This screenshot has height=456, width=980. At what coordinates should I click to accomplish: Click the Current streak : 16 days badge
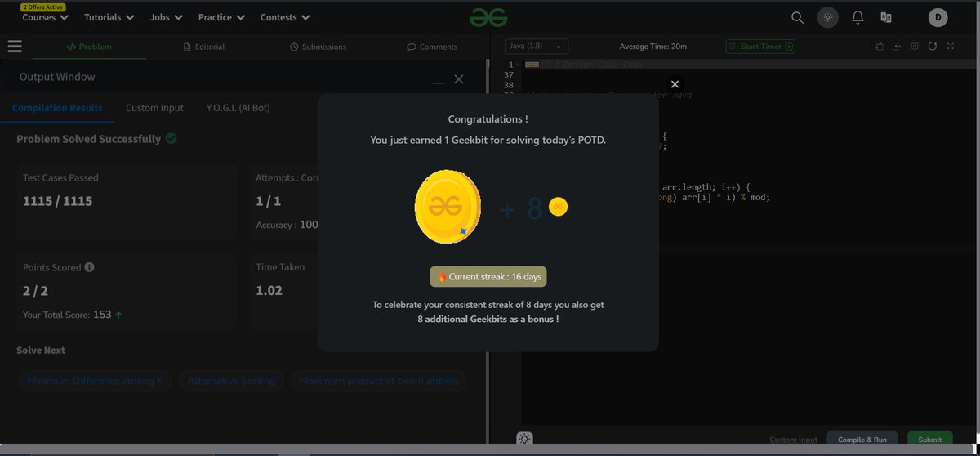coord(488,276)
